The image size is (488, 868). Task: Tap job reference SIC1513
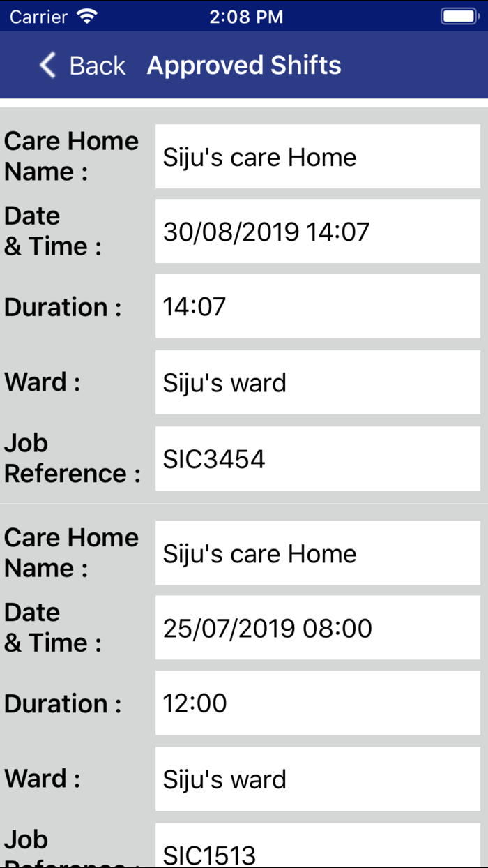[317, 851]
